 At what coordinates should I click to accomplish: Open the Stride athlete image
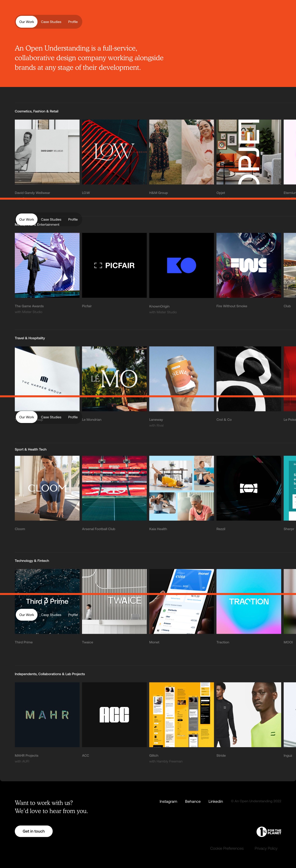tap(249, 715)
